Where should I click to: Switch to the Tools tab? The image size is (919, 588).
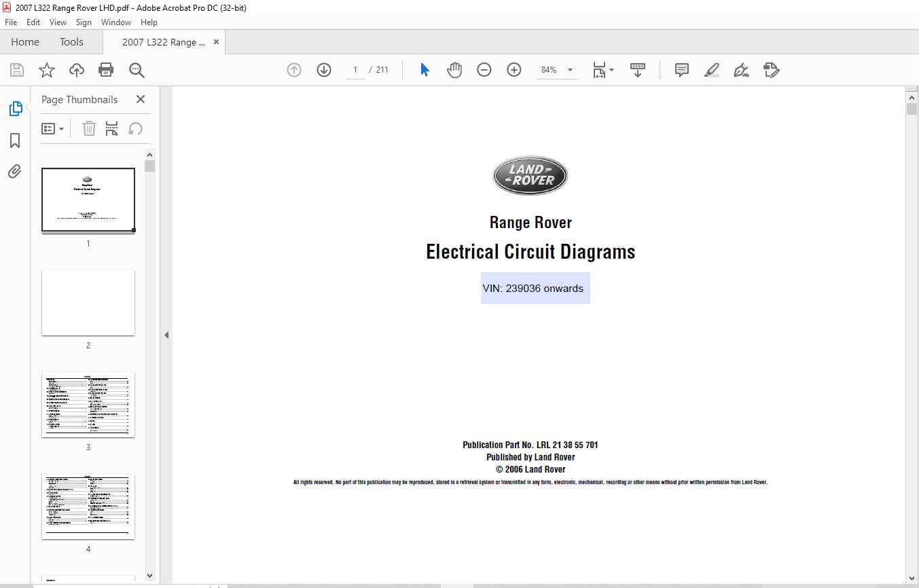[x=71, y=42]
